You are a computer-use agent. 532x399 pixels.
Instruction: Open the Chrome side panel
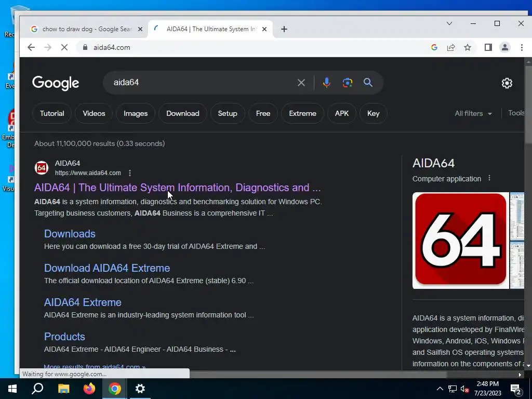pyautogui.click(x=488, y=47)
